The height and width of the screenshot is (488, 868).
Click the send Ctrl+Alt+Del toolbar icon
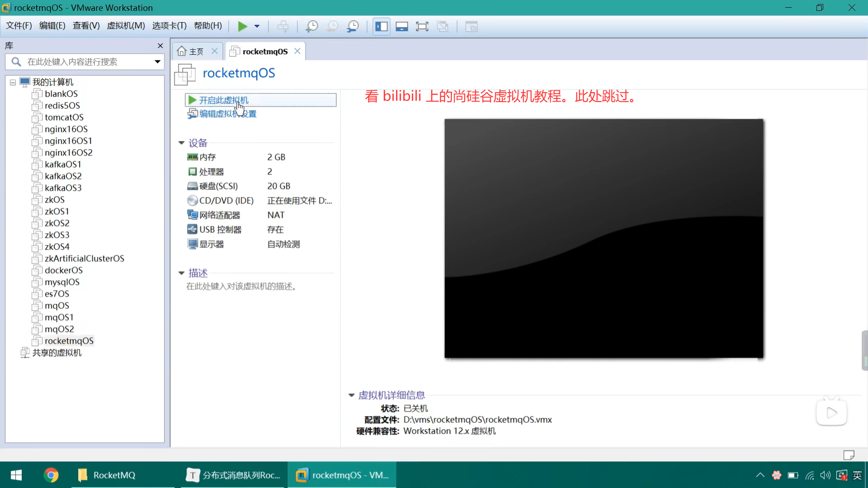(283, 26)
